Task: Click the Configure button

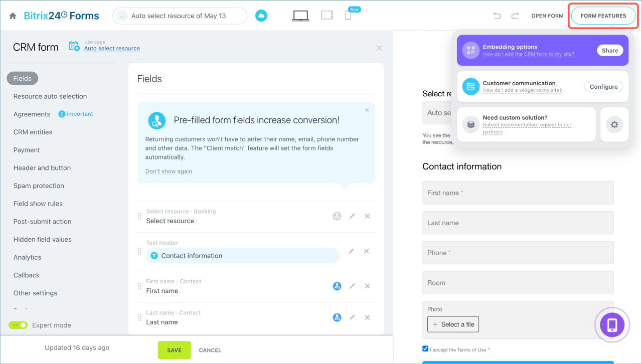Action: [x=604, y=87]
